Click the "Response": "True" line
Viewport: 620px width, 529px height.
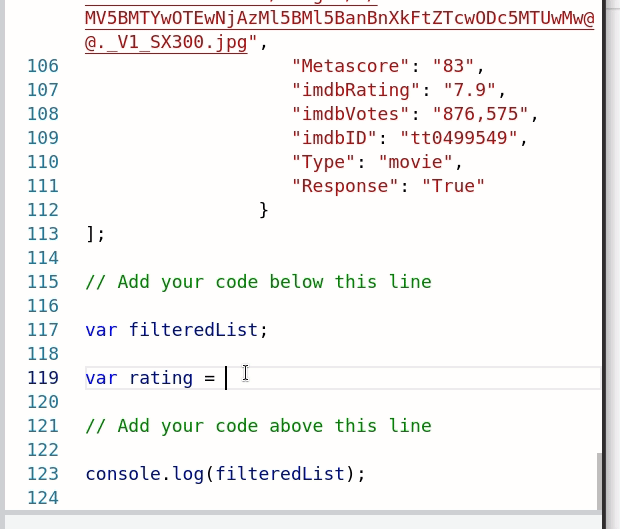pyautogui.click(x=388, y=186)
